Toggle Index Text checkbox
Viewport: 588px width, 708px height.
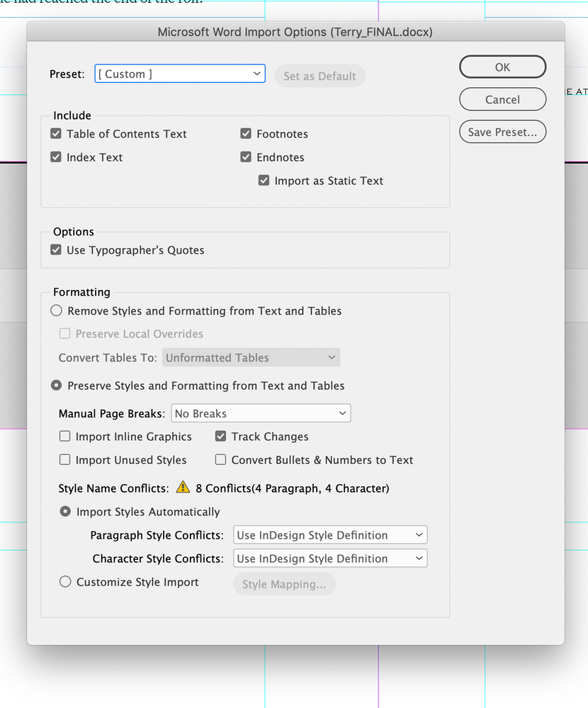pyautogui.click(x=56, y=157)
